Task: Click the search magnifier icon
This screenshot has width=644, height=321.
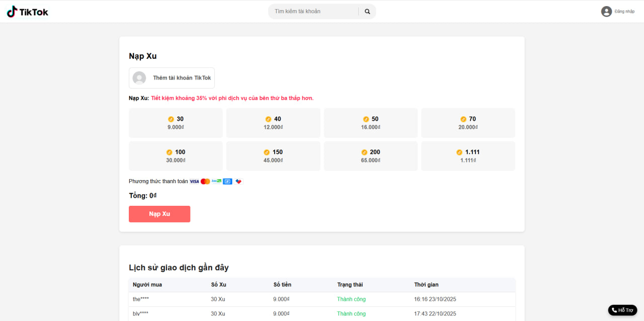Action: click(x=367, y=12)
